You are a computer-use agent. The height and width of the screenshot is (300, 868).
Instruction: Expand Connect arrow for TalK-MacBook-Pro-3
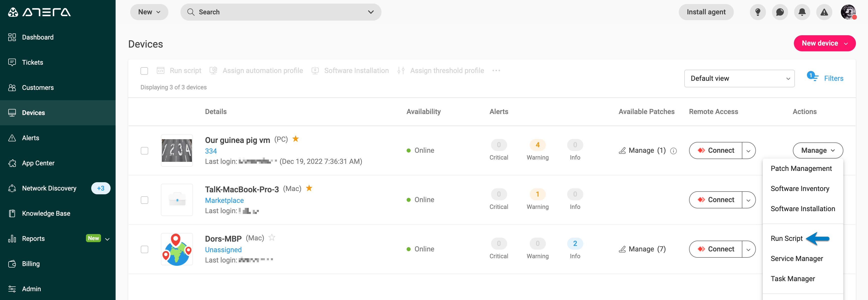click(x=748, y=200)
